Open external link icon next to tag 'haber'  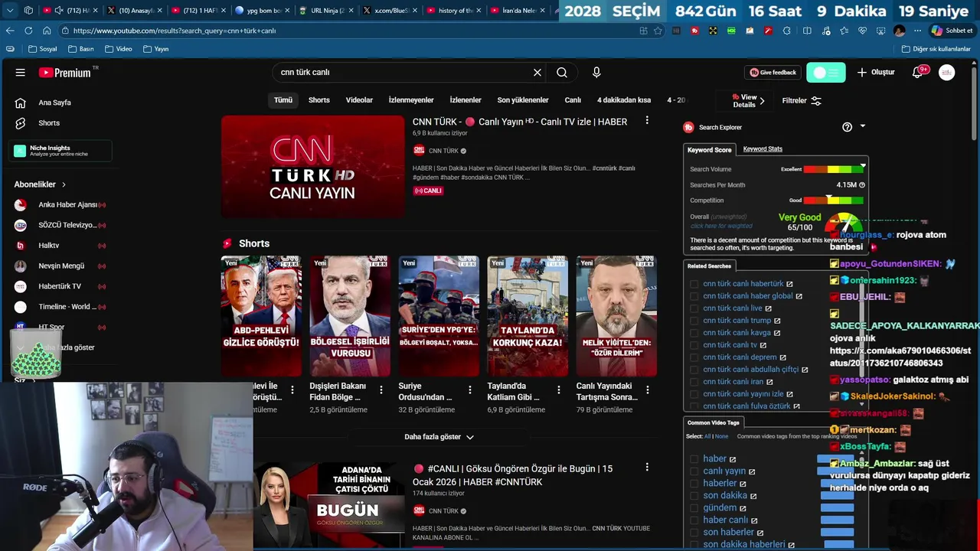tap(733, 459)
